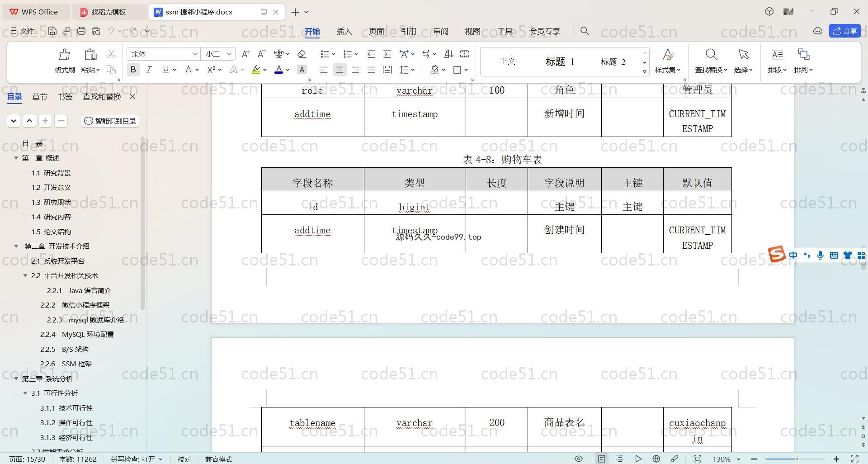Viewport: 868px width, 464px height.
Task: Click the Print Preview icon
Action: (96, 31)
